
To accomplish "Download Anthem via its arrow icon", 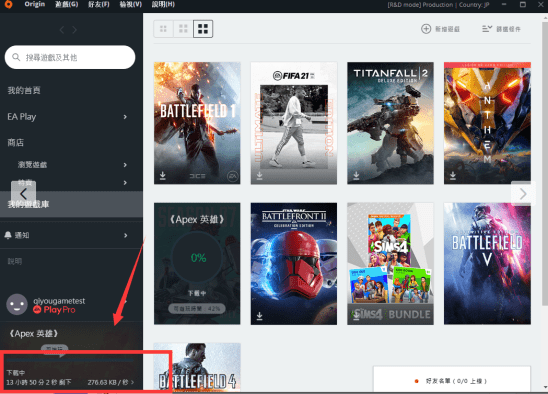I will click(453, 175).
